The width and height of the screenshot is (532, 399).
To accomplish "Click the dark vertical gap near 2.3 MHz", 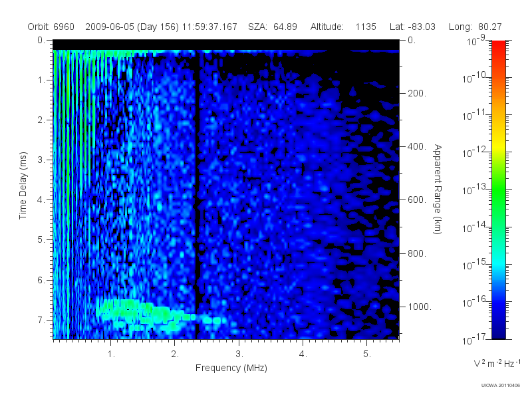I will coord(197,194).
